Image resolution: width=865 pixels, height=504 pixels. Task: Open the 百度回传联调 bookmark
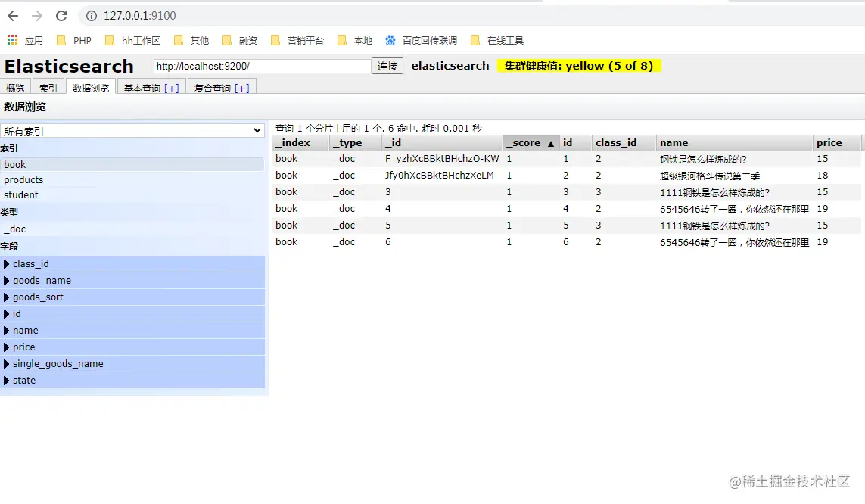tap(422, 40)
